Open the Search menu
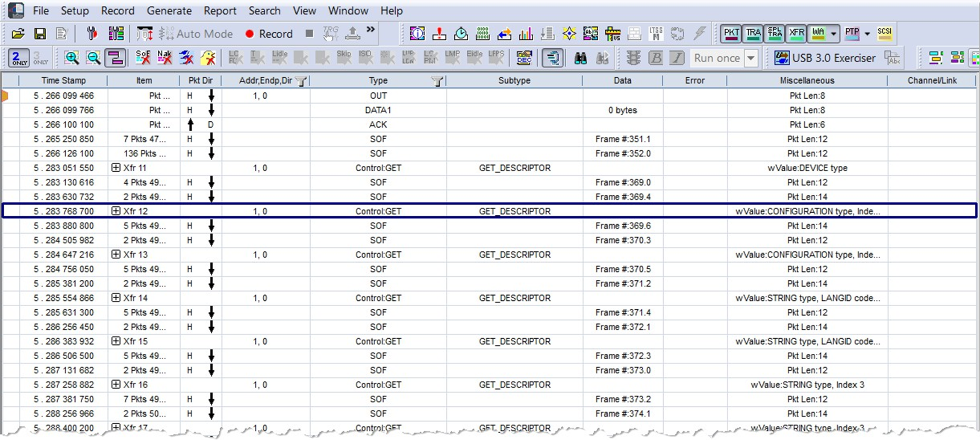980x440 pixels. point(265,11)
